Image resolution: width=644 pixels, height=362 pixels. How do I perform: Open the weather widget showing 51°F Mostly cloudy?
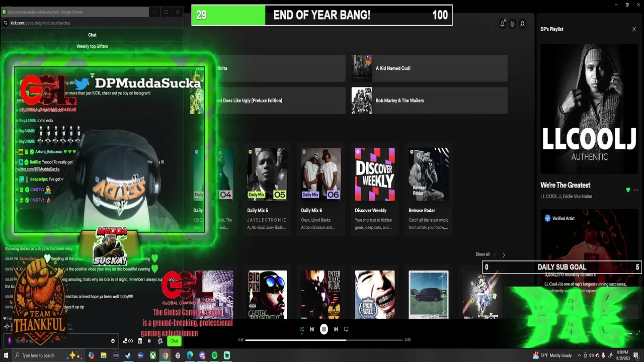(552, 355)
